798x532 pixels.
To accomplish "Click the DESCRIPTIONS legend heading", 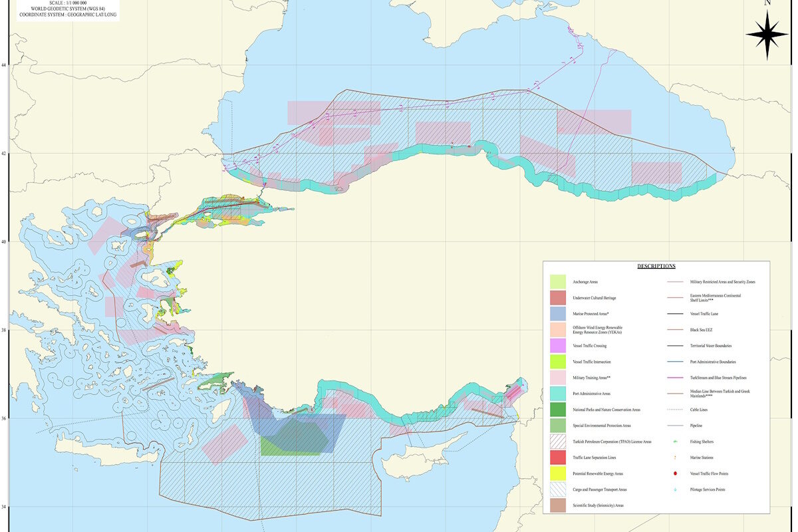I will [x=656, y=266].
